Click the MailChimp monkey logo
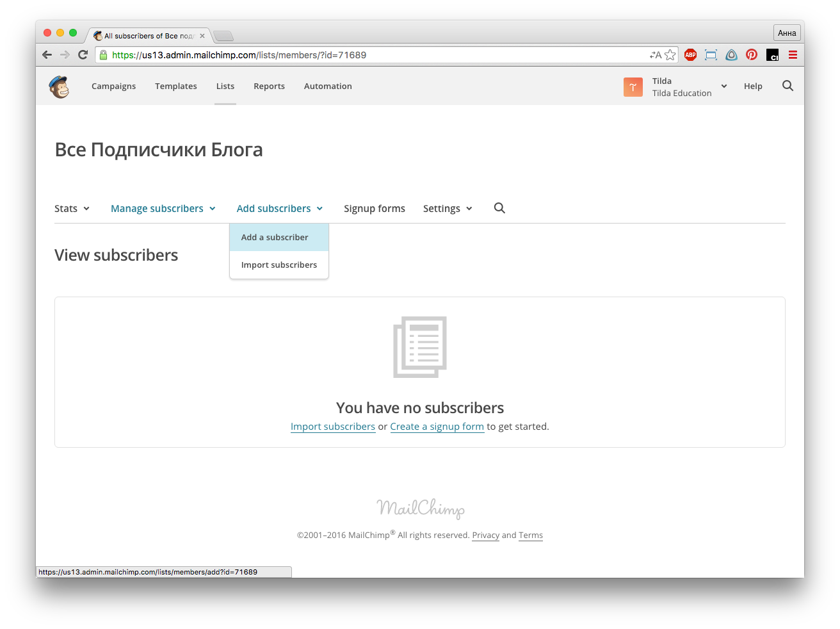The width and height of the screenshot is (840, 629). tap(59, 86)
